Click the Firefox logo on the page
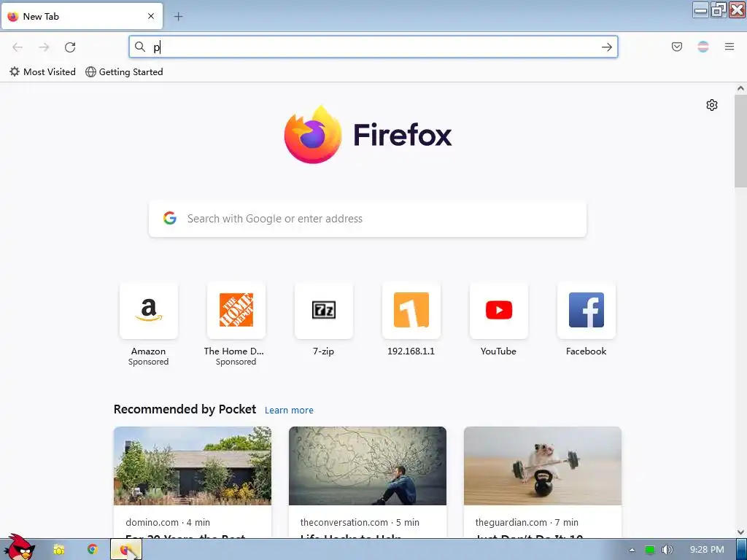 point(368,135)
